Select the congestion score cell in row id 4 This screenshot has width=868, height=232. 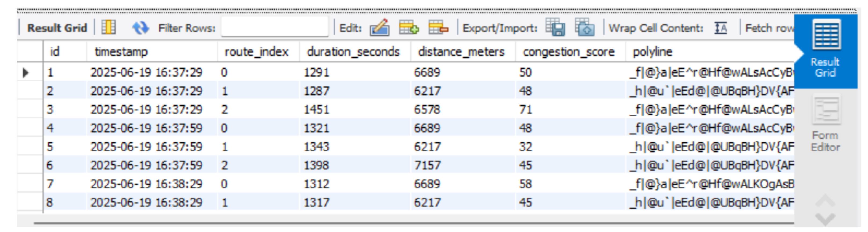pyautogui.click(x=571, y=128)
